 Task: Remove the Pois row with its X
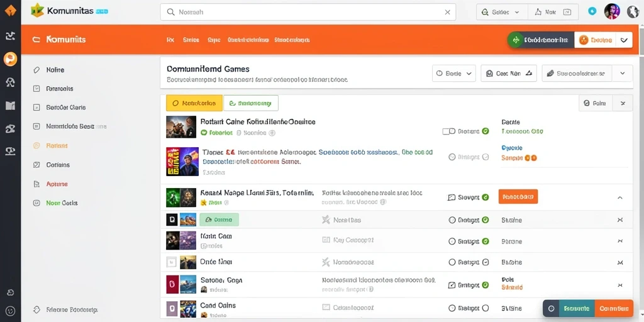[620, 285]
